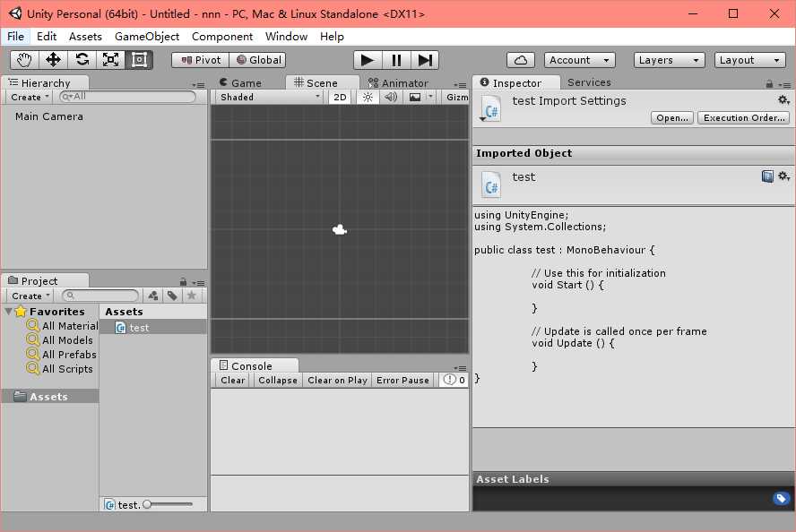This screenshot has height=532, width=796.
Task: Click the Project search field
Action: coord(100,296)
